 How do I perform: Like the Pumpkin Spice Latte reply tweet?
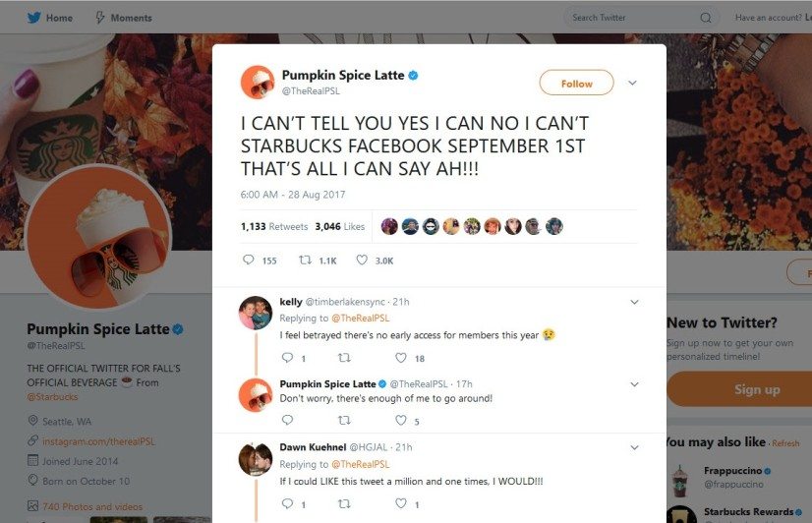tap(401, 421)
